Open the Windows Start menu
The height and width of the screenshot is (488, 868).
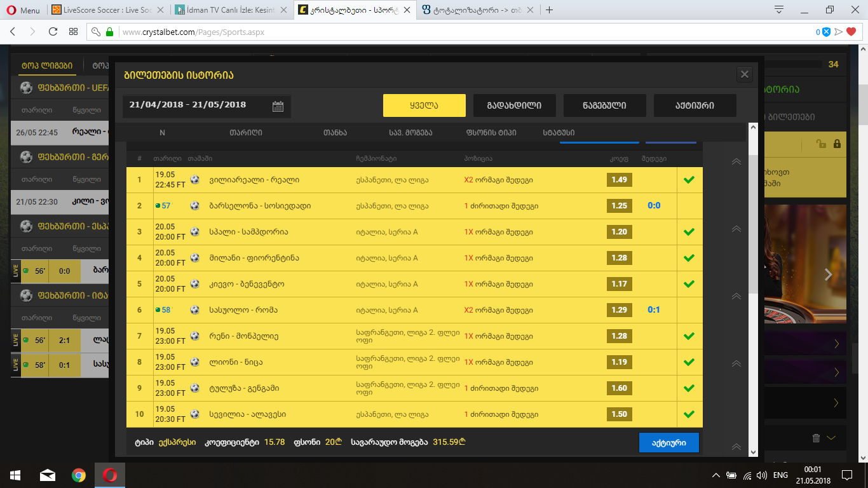point(15,475)
